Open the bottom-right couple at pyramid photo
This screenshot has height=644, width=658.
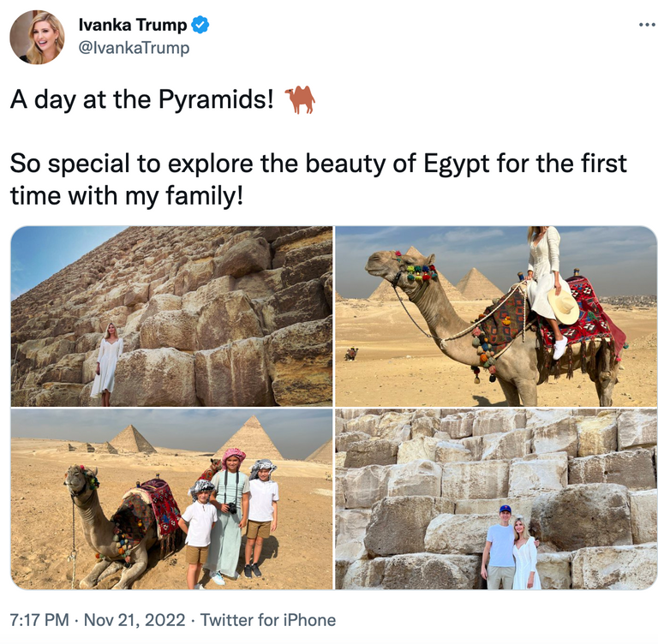click(x=496, y=498)
